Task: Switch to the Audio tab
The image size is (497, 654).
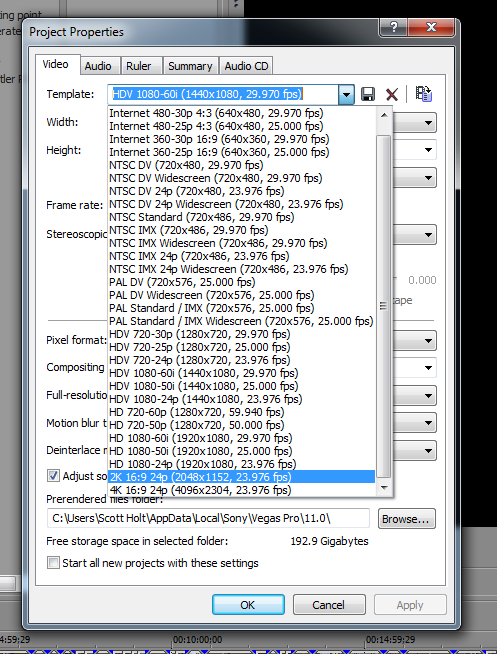Action: click(x=98, y=66)
